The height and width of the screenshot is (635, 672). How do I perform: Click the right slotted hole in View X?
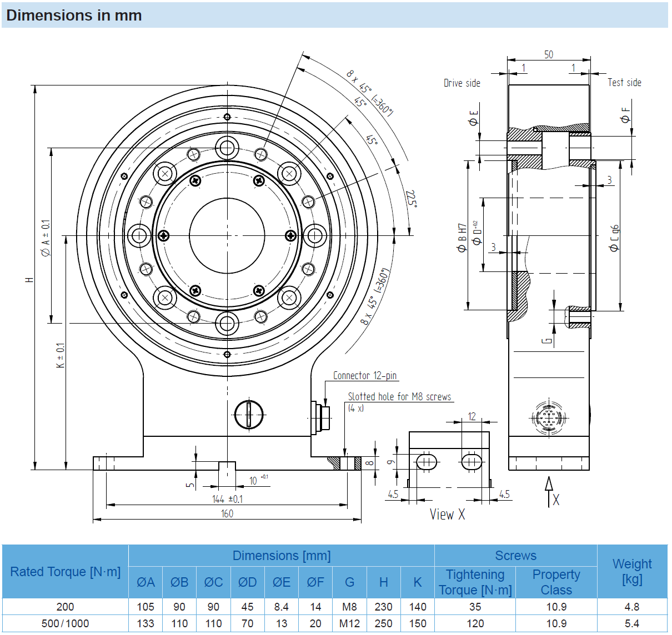pos(472,462)
